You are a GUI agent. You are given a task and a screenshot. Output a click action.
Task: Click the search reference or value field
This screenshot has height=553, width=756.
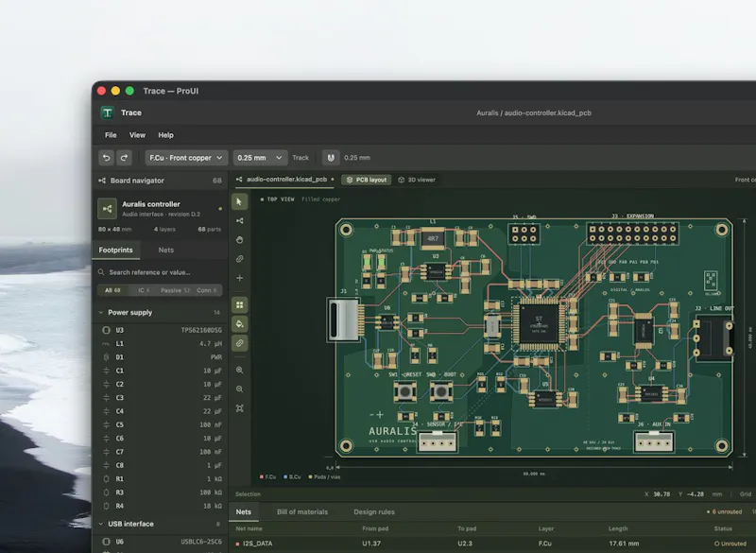[x=160, y=272]
